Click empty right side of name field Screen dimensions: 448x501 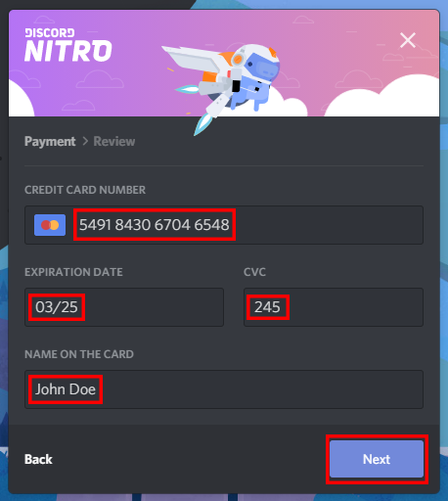pos(261,389)
